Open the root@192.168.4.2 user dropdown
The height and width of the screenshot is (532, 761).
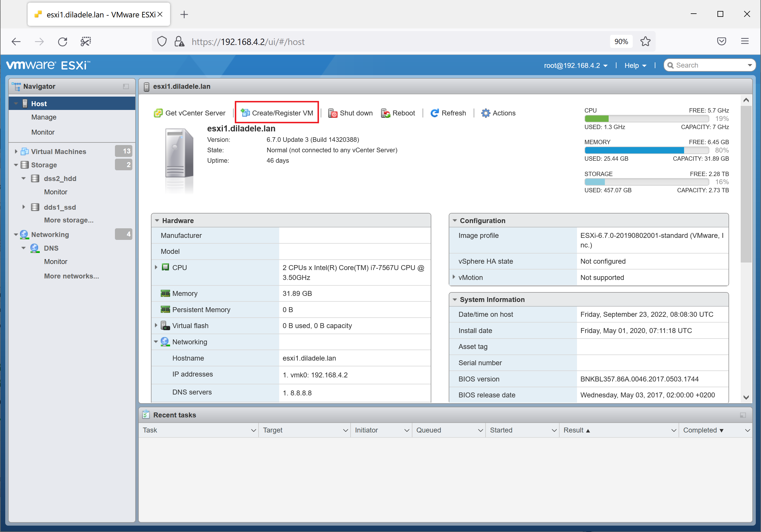point(575,66)
